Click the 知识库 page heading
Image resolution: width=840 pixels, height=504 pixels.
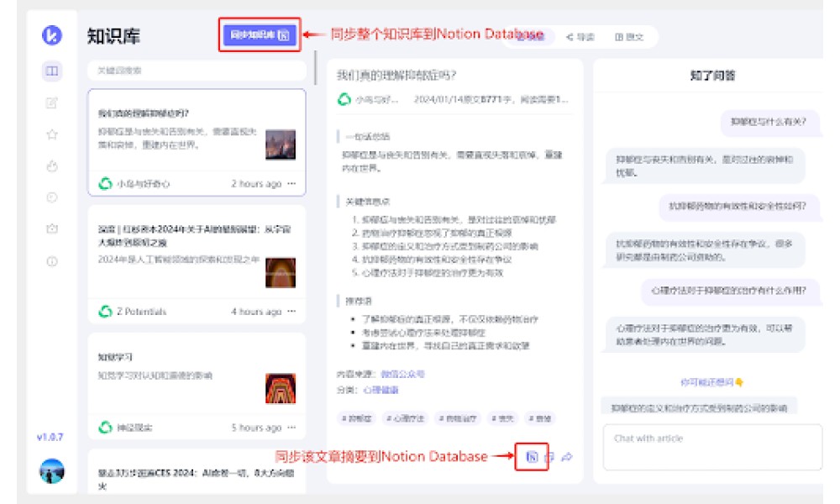point(113,36)
